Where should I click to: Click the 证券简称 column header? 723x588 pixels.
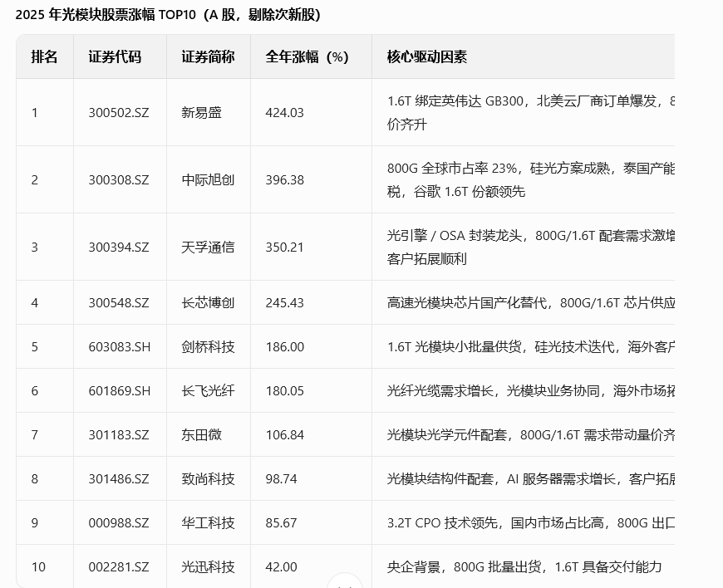[208, 56]
